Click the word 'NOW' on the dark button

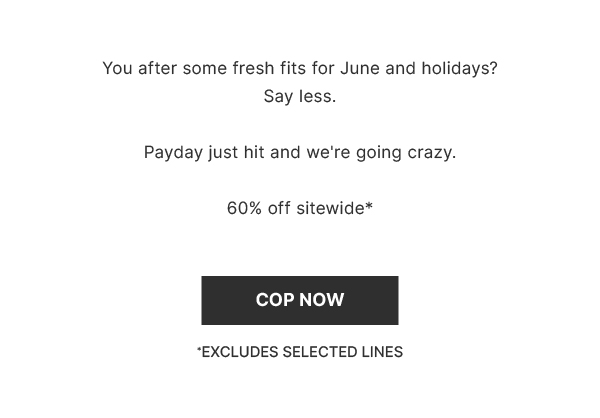tap(321, 300)
